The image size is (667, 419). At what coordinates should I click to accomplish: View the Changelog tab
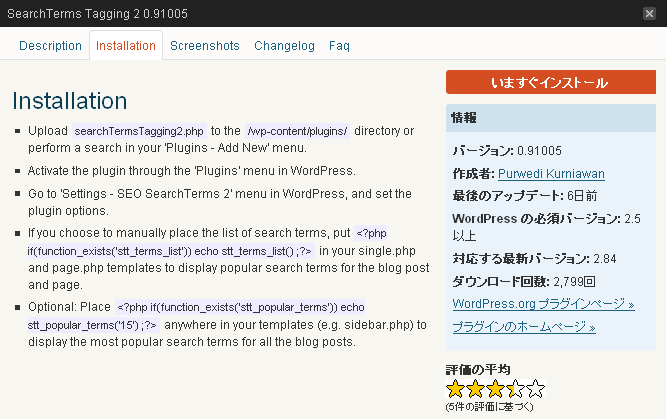[x=284, y=46]
